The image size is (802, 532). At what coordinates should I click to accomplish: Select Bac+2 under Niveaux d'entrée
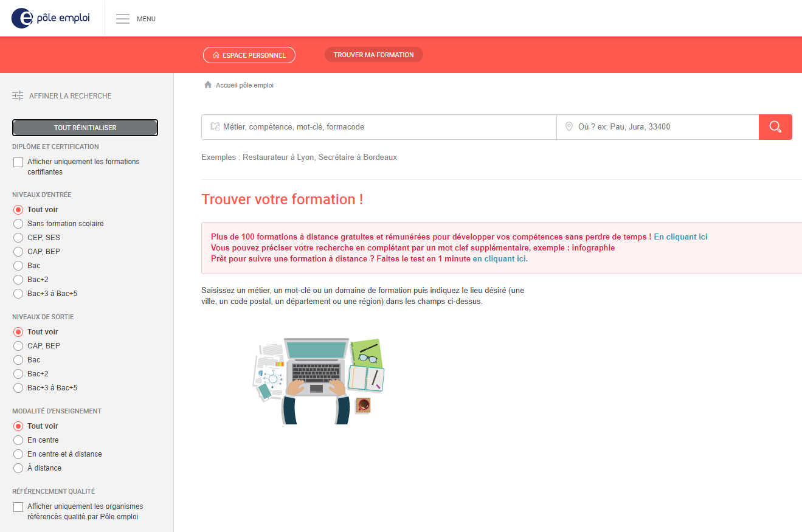click(18, 280)
